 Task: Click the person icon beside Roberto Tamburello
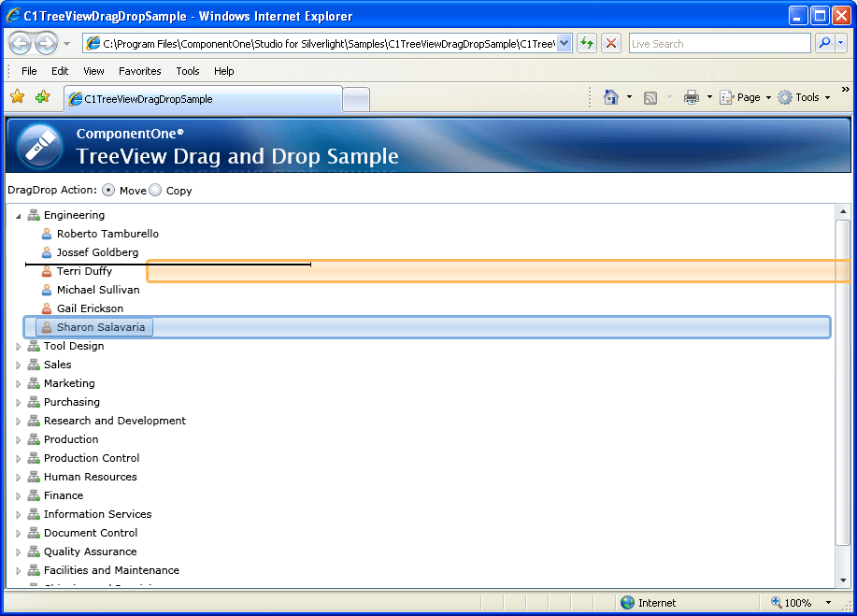[x=46, y=234]
